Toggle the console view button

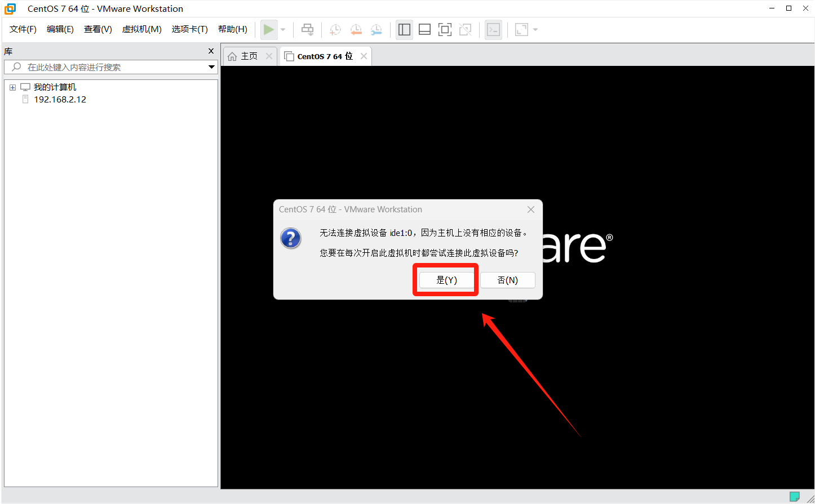click(x=493, y=30)
